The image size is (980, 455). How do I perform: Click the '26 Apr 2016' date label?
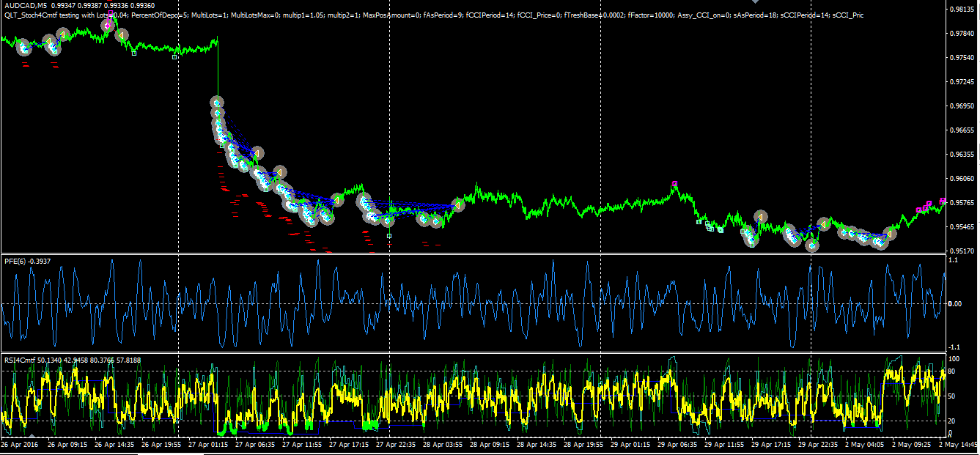pos(20,445)
